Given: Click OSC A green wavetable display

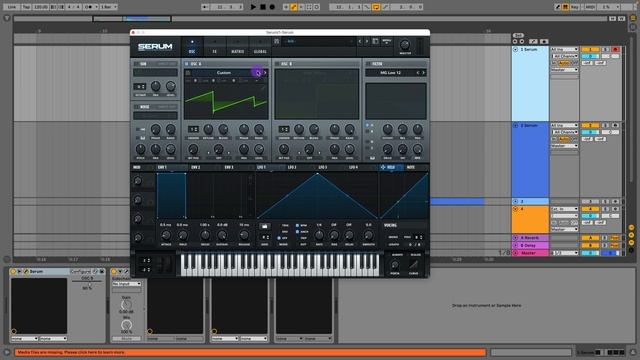Looking at the screenshot, I should [x=226, y=101].
